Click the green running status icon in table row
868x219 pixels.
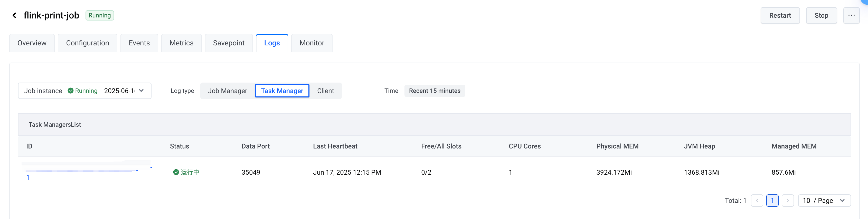click(176, 172)
